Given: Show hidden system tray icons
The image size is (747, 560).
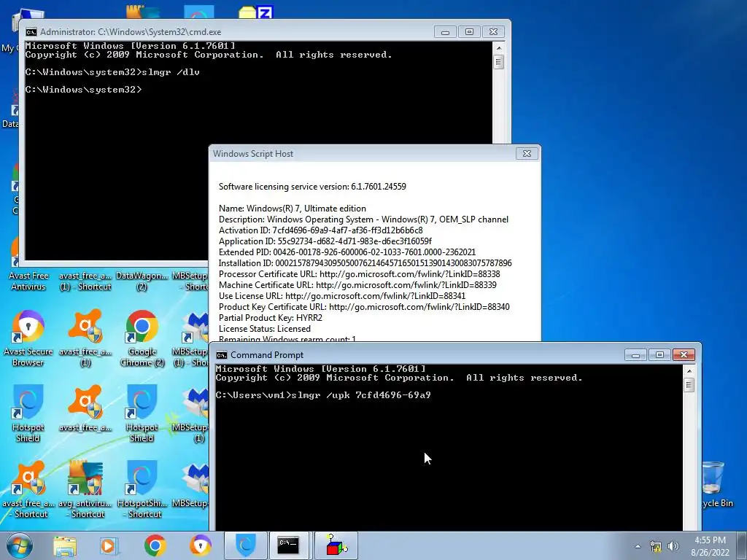Looking at the screenshot, I should coord(638,546).
